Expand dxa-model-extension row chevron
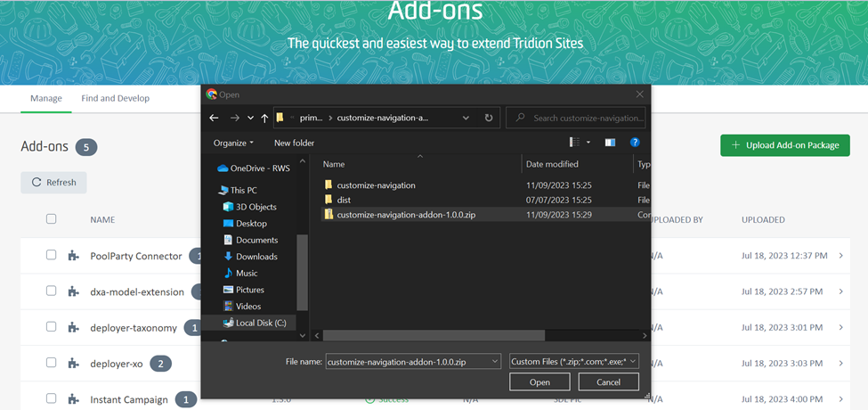This screenshot has width=868, height=410. (x=841, y=291)
